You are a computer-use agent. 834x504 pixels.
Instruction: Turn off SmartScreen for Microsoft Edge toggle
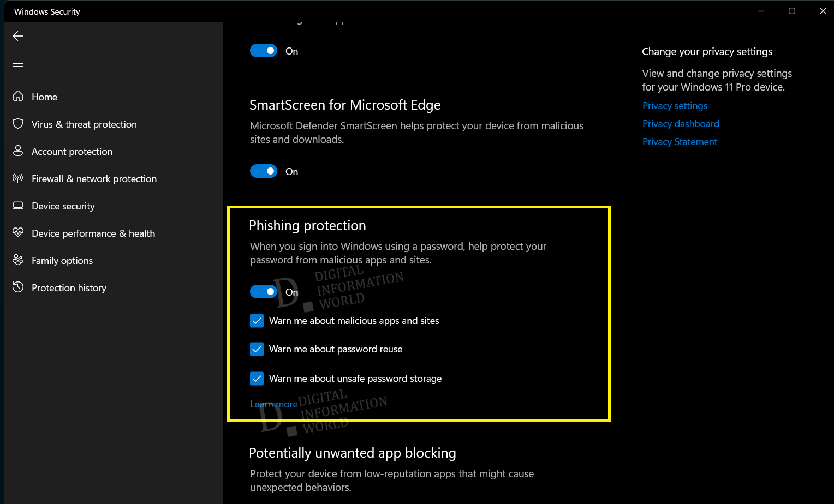tap(264, 171)
